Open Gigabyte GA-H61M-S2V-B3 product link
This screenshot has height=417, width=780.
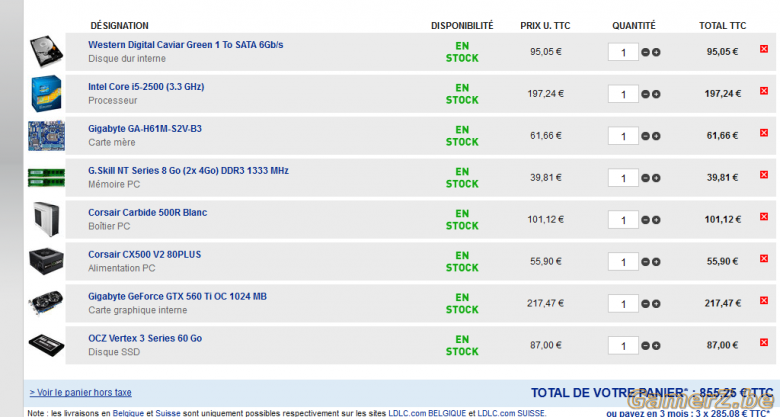145,128
